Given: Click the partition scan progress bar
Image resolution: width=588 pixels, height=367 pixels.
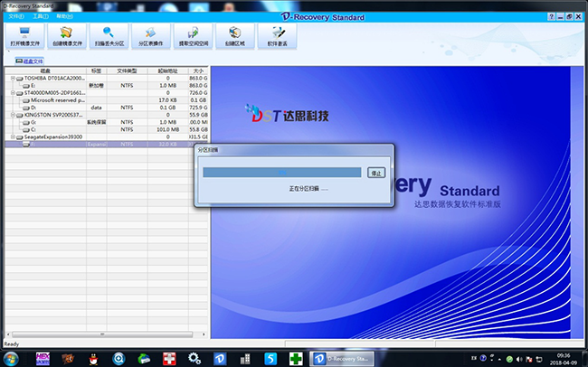Looking at the screenshot, I should (282, 173).
